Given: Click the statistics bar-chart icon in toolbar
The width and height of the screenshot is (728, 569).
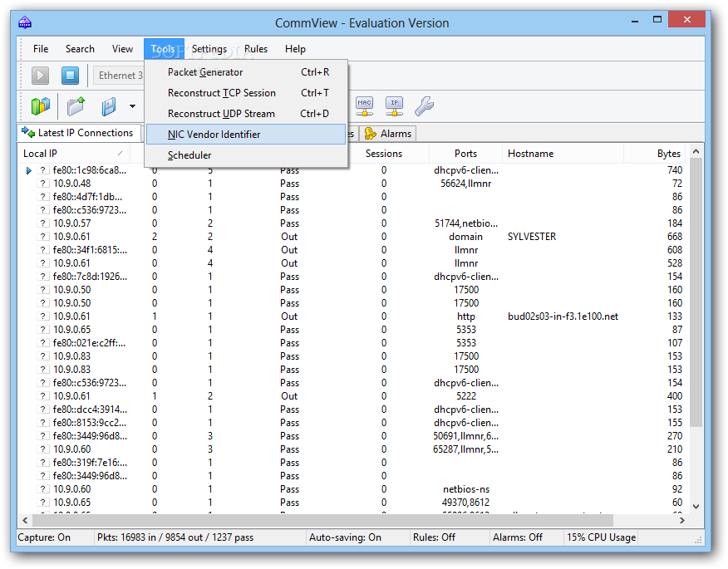Looking at the screenshot, I should click(x=41, y=106).
